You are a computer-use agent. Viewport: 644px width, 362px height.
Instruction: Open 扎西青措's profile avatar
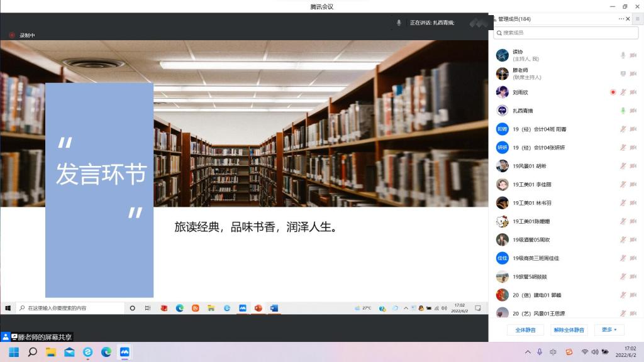coord(502,111)
